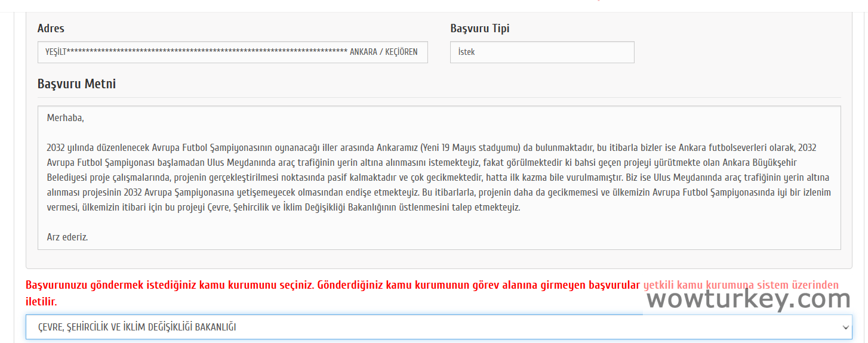Screen dimensions: 868x343
Task: Click the line starting alınması projesinin 2032
Action: [239, 192]
